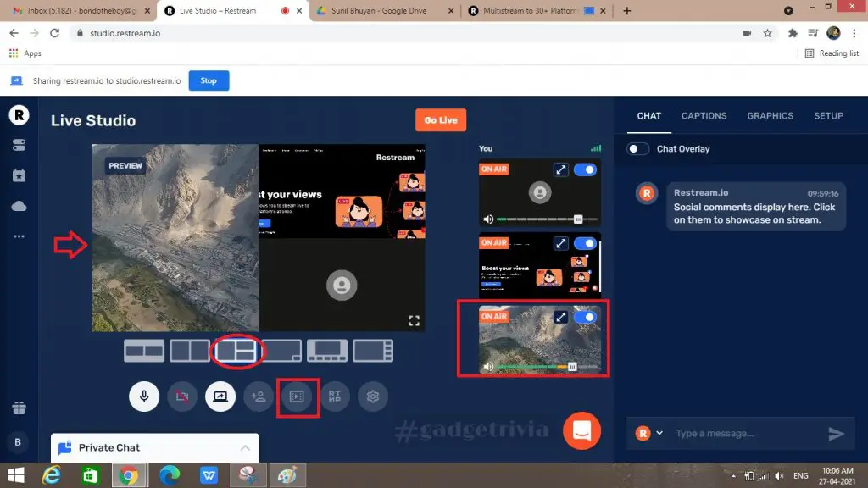Open the Reading list button

[832, 53]
